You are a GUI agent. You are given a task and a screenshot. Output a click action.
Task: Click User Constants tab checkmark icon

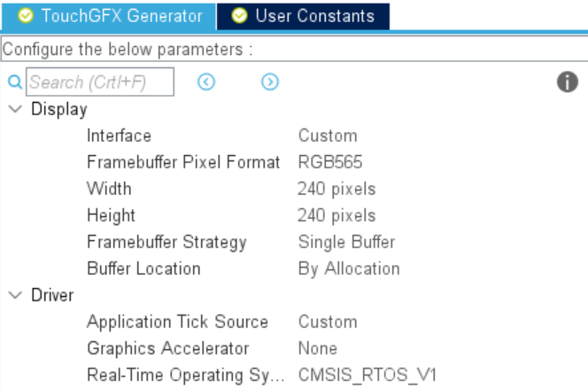(x=239, y=16)
